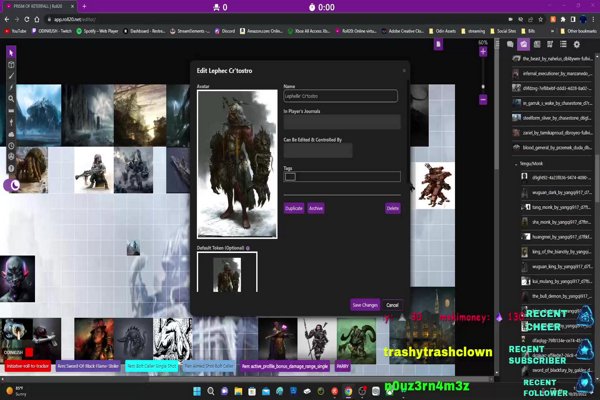Click Initiative-roll-to-tracker macro button
Viewport: 600px width, 400px height.
click(x=28, y=366)
